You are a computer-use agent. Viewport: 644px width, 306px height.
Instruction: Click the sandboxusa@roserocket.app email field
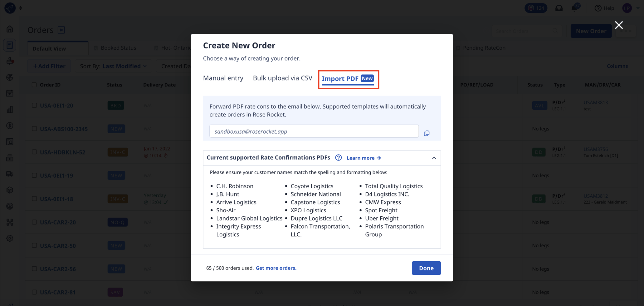tap(314, 131)
